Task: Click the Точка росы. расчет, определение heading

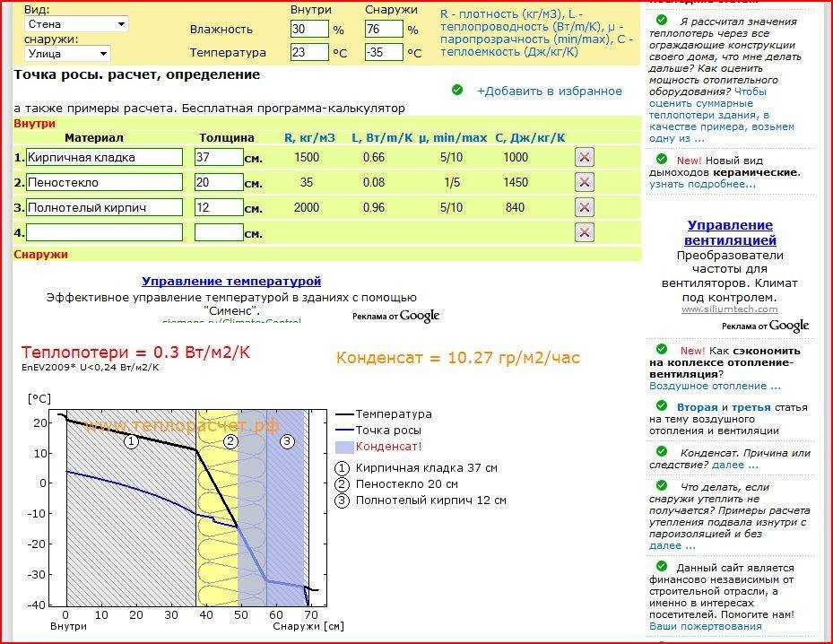Action: tap(137, 74)
